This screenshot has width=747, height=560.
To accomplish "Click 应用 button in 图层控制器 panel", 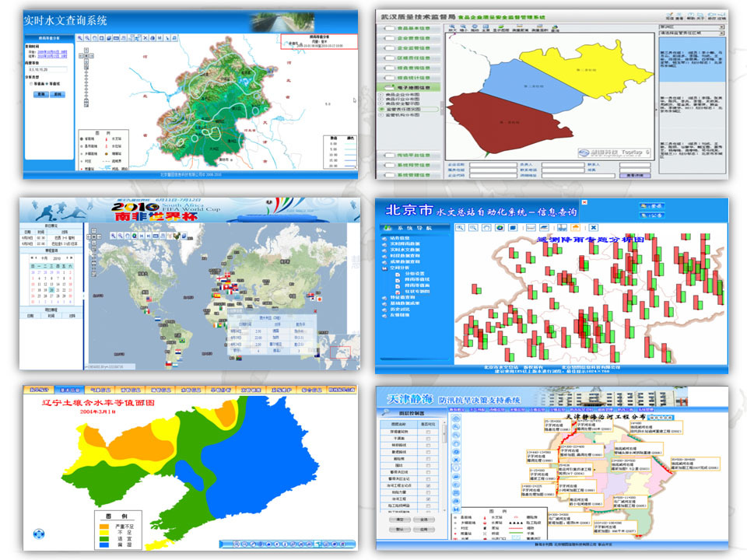I will 424,530.
